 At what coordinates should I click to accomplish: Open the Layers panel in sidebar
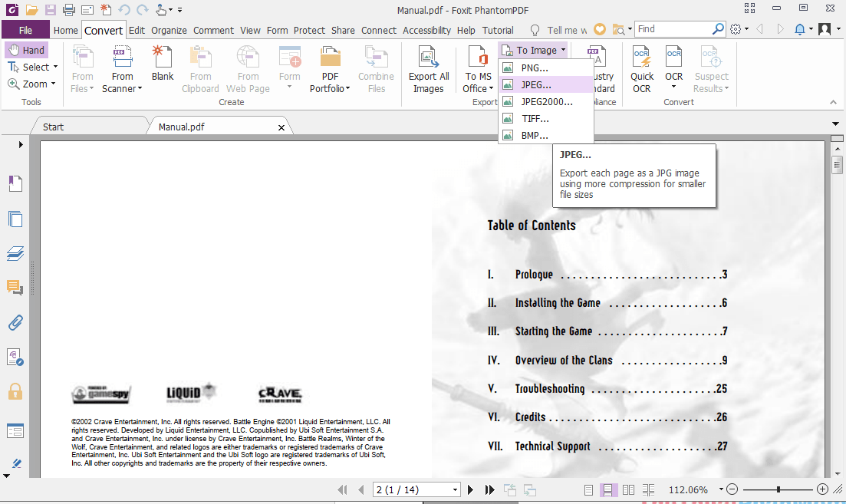click(15, 253)
